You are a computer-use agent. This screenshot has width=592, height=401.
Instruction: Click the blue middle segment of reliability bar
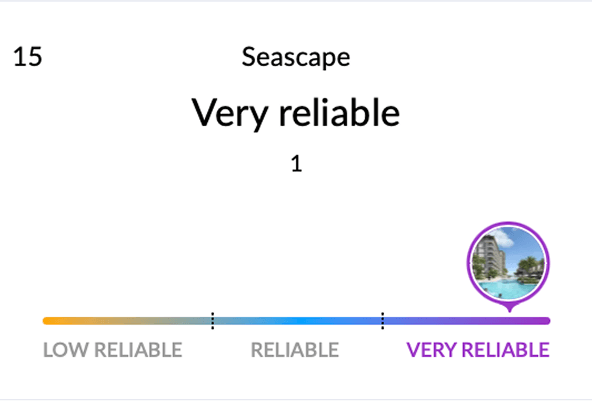298,321
